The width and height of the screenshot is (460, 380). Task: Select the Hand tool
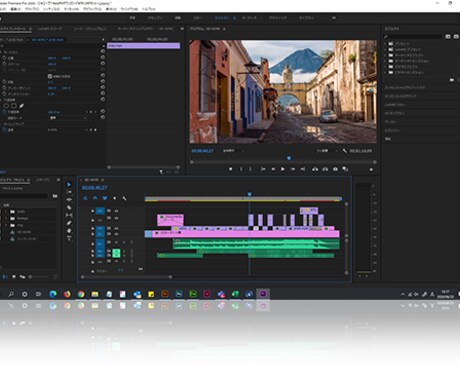pyautogui.click(x=69, y=231)
